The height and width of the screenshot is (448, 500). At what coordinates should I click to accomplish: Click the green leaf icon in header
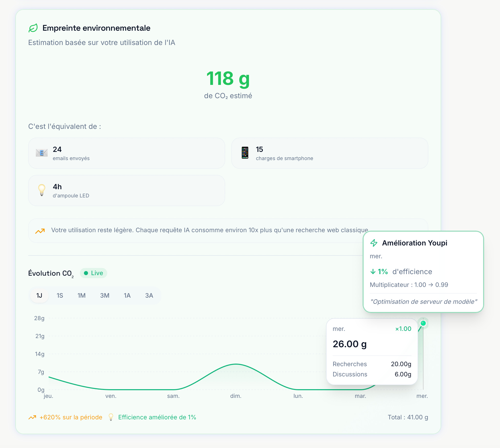pyautogui.click(x=33, y=28)
